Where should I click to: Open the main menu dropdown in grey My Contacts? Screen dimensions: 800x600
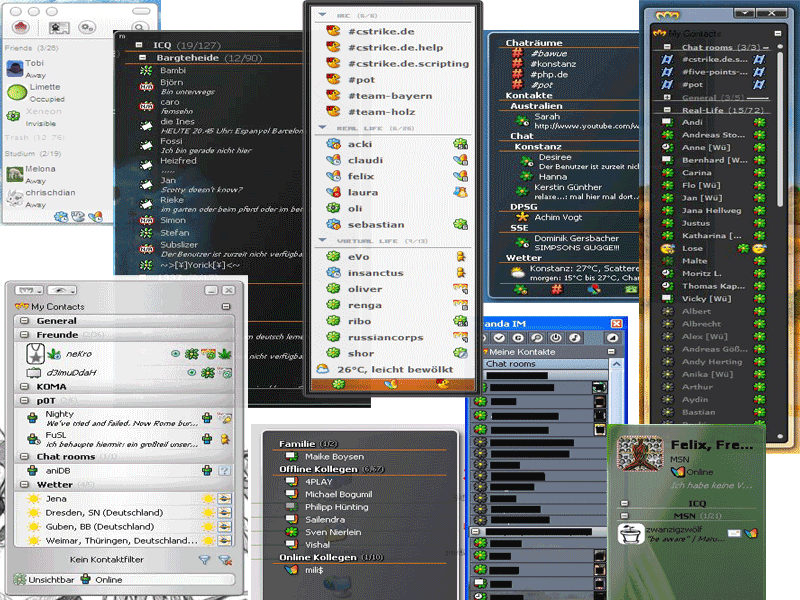point(29,290)
